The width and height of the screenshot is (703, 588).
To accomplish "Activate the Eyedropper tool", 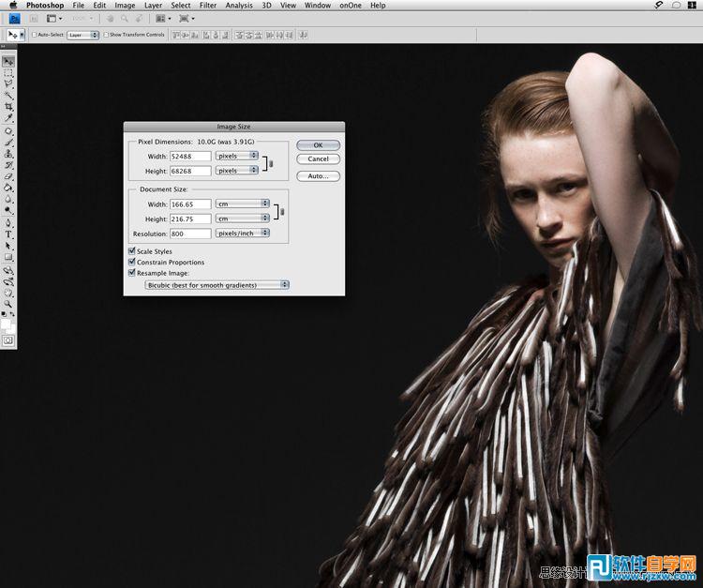I will point(8,118).
